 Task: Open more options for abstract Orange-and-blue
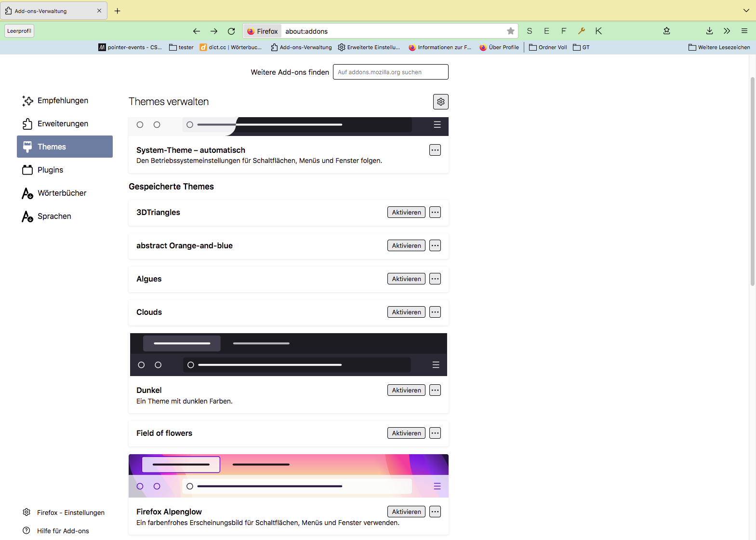point(435,245)
